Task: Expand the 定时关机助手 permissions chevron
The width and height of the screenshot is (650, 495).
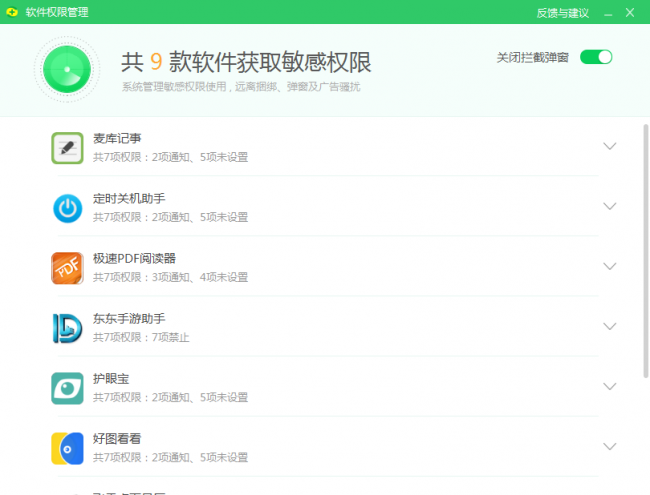Action: click(x=610, y=206)
